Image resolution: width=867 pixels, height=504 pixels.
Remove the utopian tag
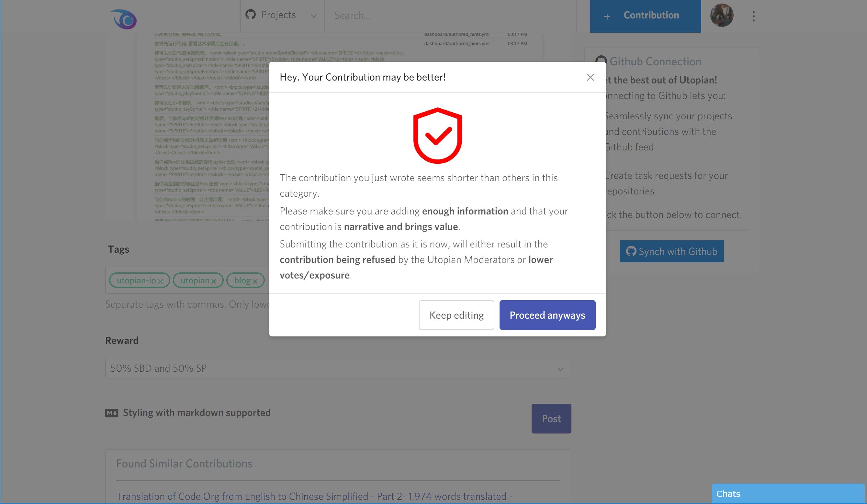point(214,281)
